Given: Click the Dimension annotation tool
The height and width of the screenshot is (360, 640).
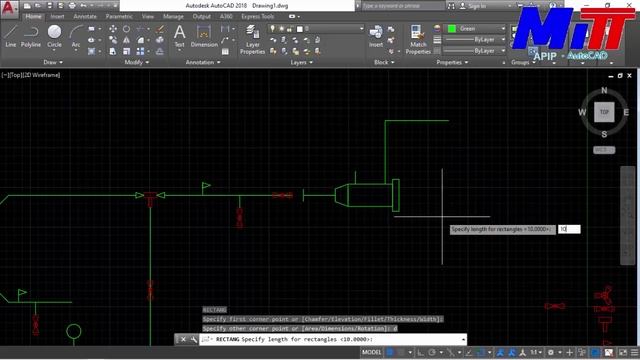Looking at the screenshot, I should click(x=204, y=36).
